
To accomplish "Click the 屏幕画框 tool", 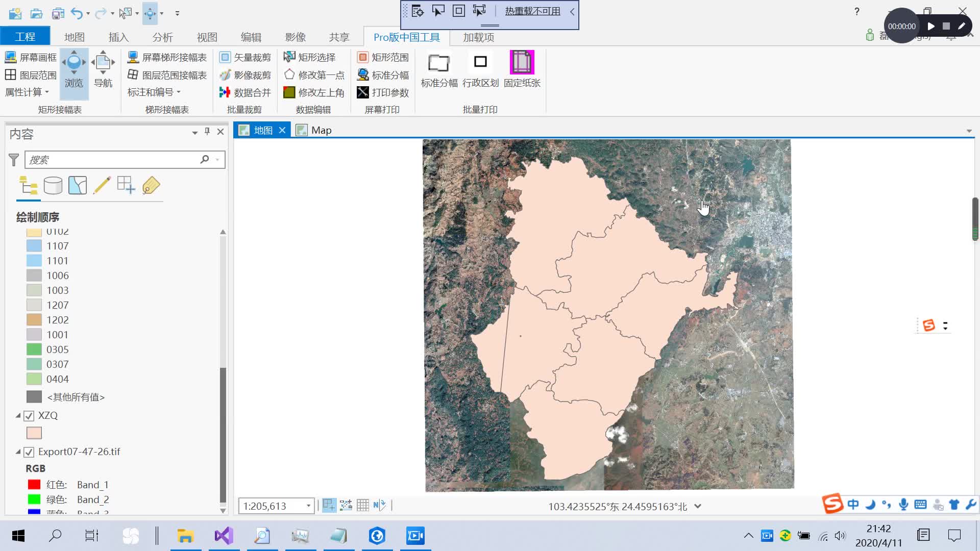I will click(31, 57).
